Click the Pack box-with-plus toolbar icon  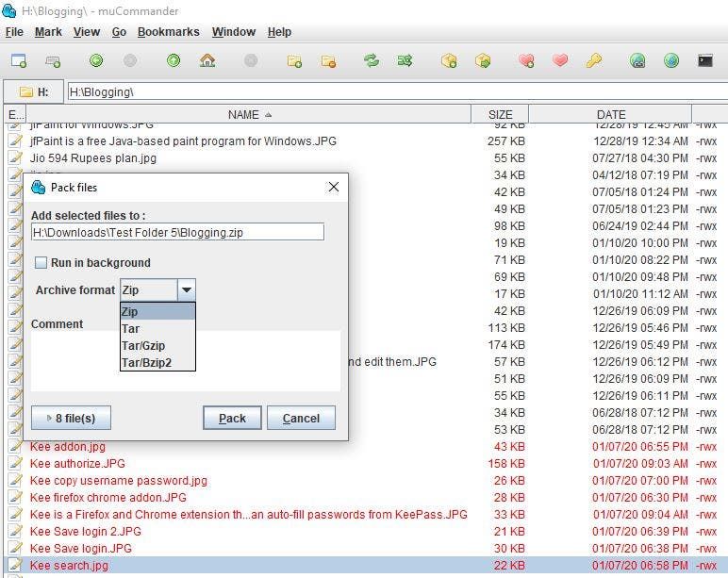pyautogui.click(x=449, y=61)
